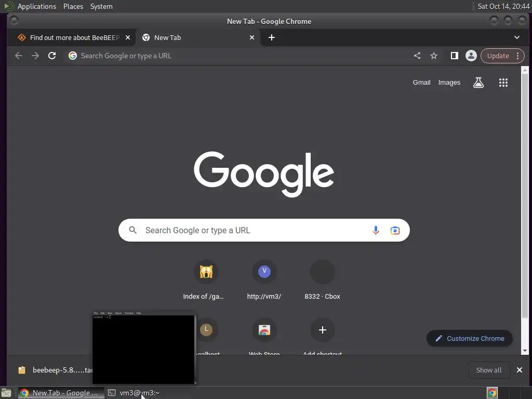Open the clock showing Sat Oct 14
532x399 pixels.
click(503, 6)
